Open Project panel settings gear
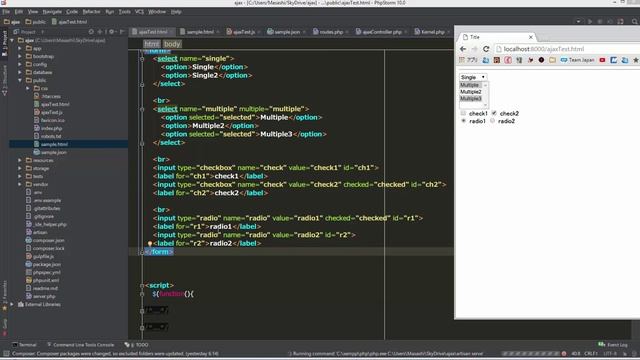The width and height of the screenshot is (640, 360). [111, 32]
